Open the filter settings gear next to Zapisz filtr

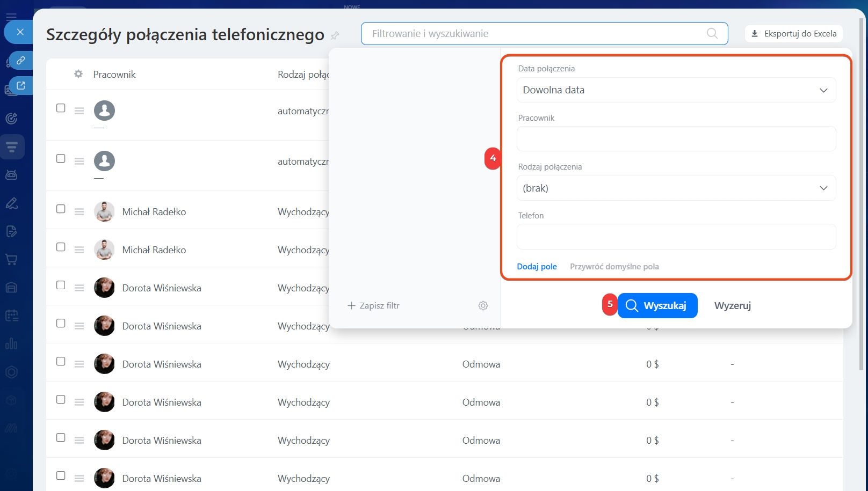tap(483, 305)
